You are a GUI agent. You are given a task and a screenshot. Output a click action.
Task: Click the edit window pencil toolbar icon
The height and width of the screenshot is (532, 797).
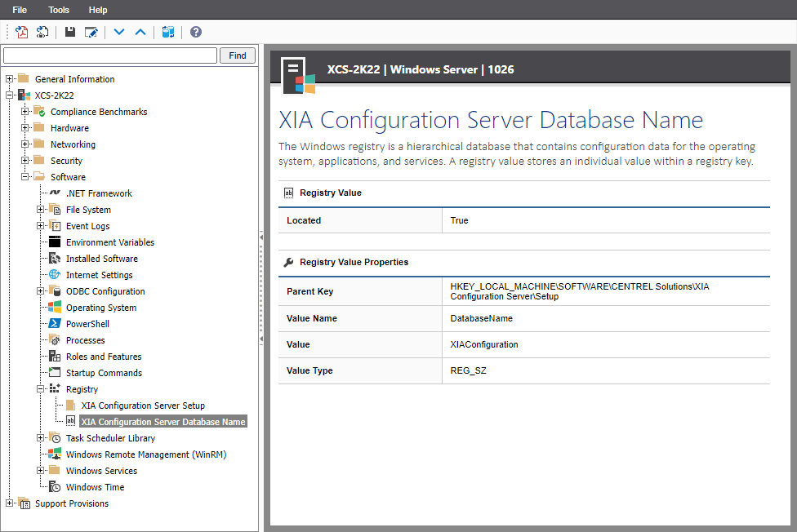[91, 32]
